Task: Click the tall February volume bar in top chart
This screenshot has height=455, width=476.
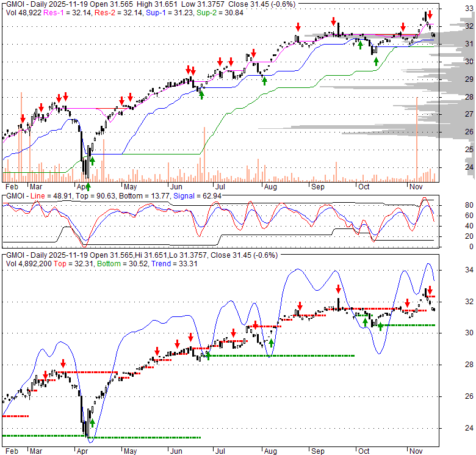Action: 21,137
